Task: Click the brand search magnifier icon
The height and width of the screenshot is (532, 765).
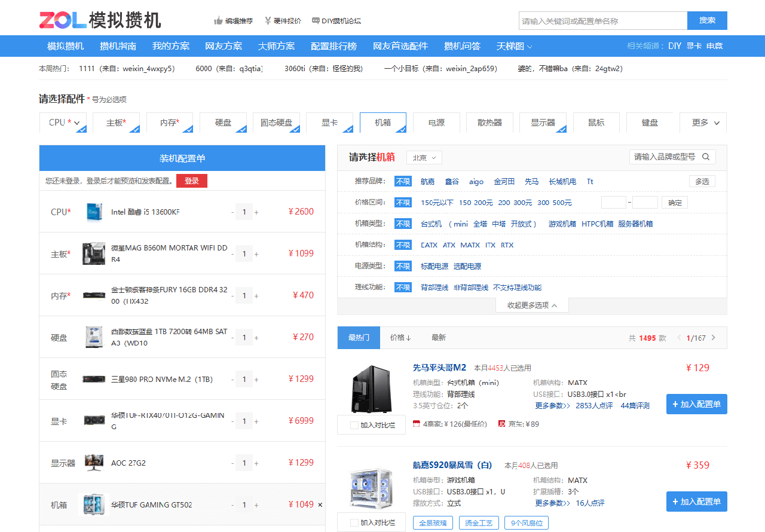Action: point(706,157)
